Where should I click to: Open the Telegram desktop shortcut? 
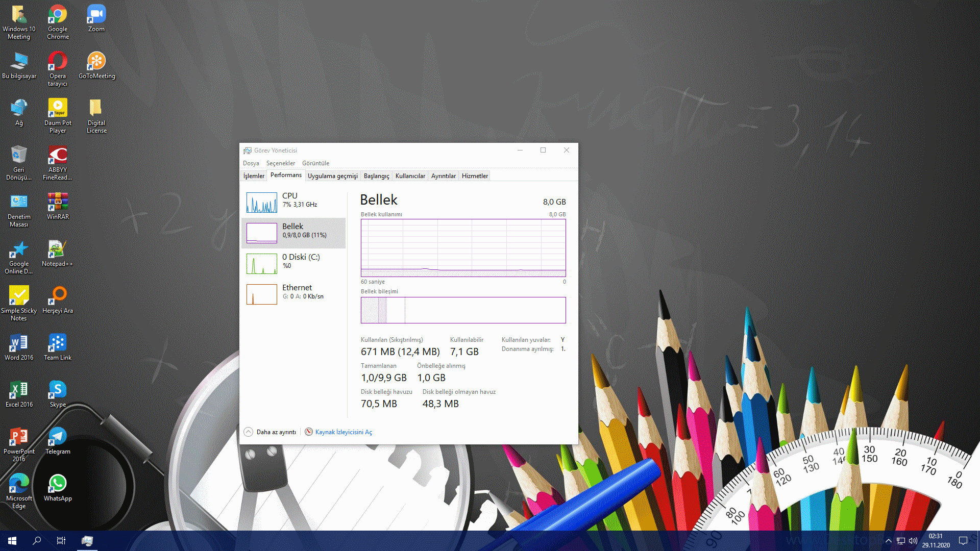58,441
